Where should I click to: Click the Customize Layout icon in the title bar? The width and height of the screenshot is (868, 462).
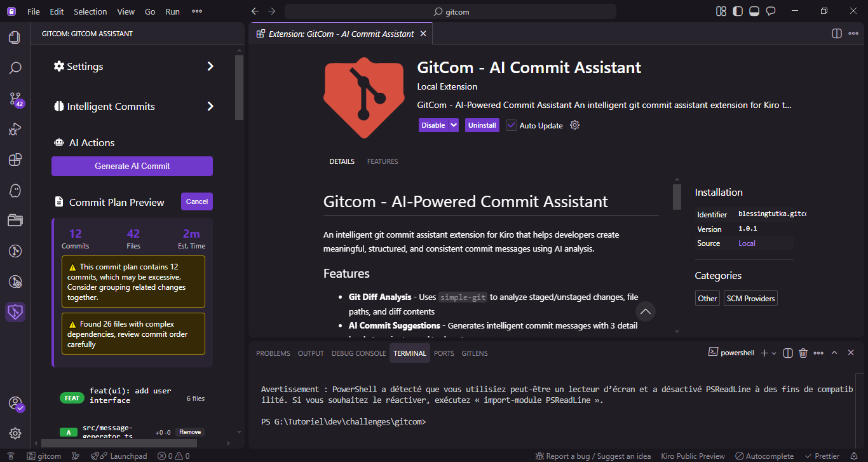[x=721, y=11]
